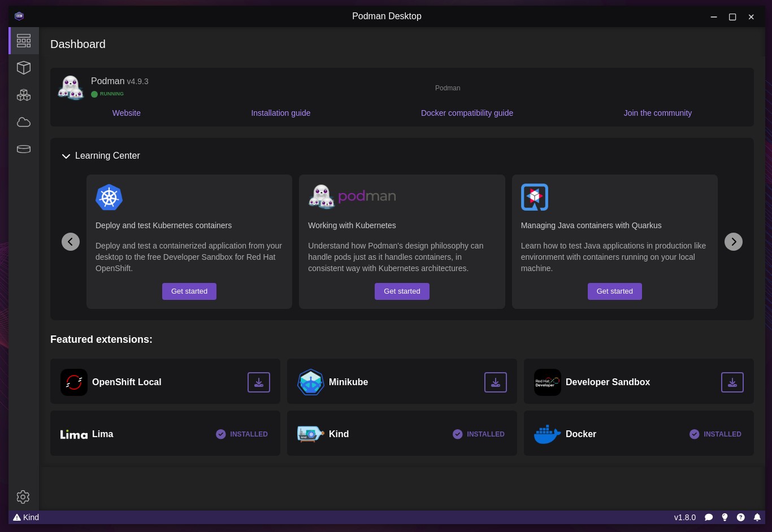772x532 pixels.
Task: Install Minikube via download icon
Action: coord(496,382)
